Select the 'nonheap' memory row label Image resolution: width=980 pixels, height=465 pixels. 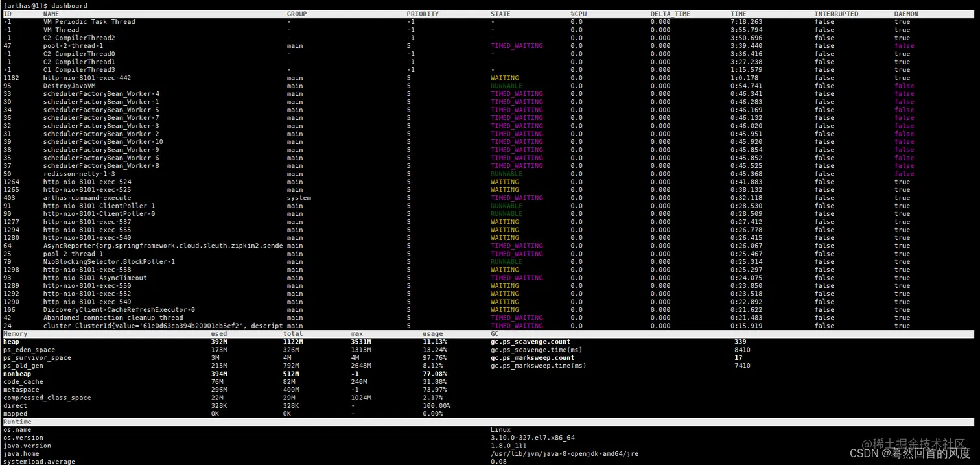(17, 374)
